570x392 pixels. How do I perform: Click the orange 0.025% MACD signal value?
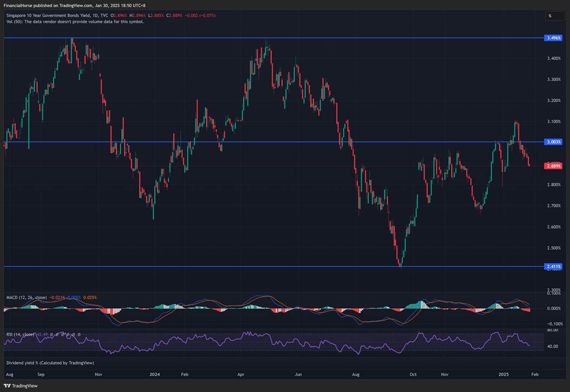point(90,297)
